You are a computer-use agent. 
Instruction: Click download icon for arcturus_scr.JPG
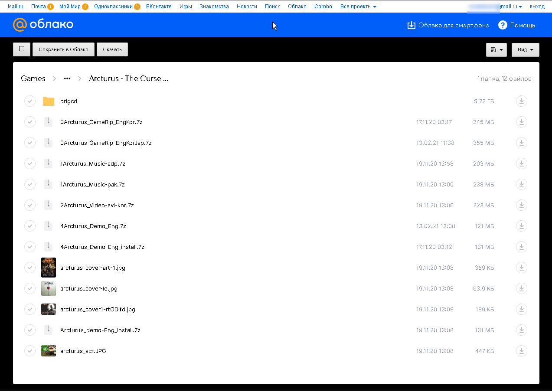point(521,351)
